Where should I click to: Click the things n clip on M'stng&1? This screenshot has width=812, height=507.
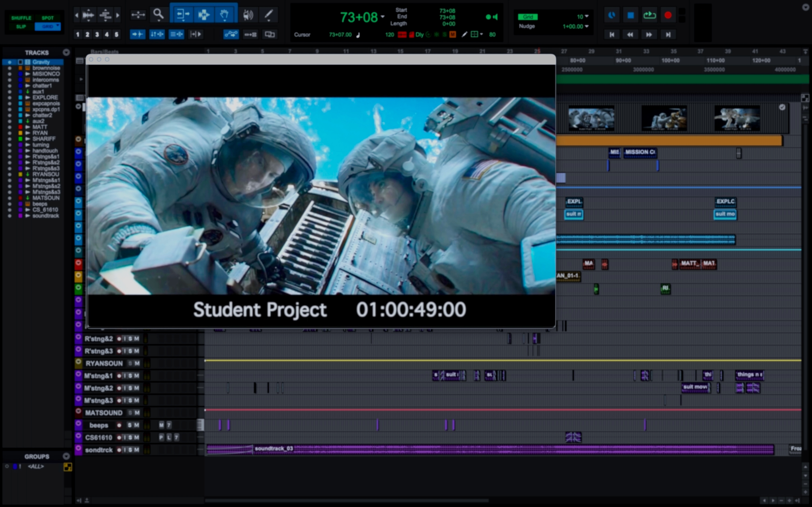[750, 375]
